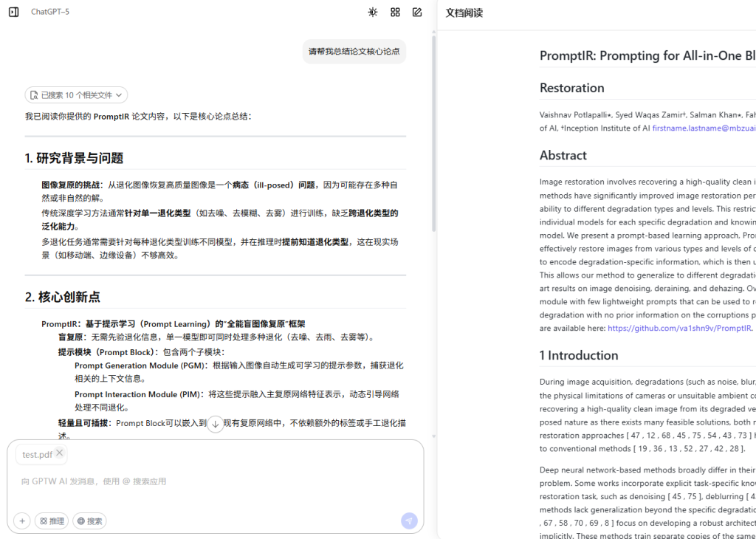Screen dimensions: 756x539
Task: Open the apps grid icon
Action: [x=395, y=12]
